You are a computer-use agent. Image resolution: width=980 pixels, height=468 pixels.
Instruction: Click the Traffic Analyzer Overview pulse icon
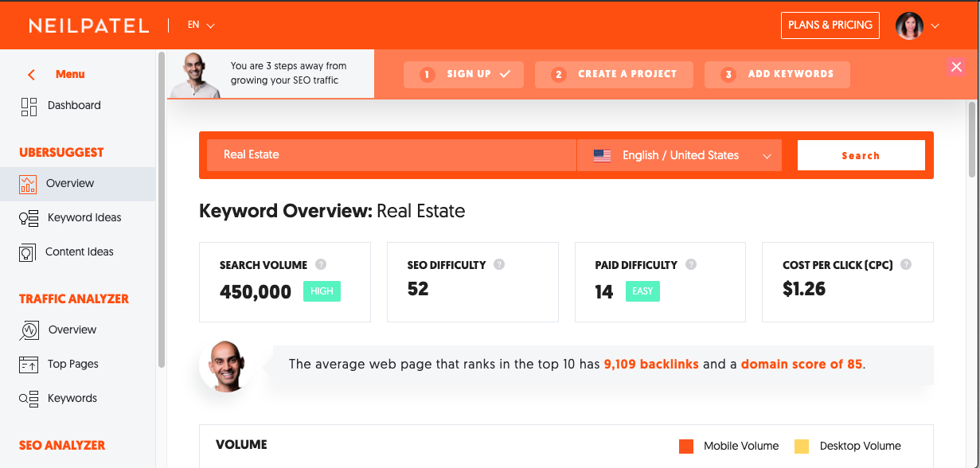(x=29, y=330)
